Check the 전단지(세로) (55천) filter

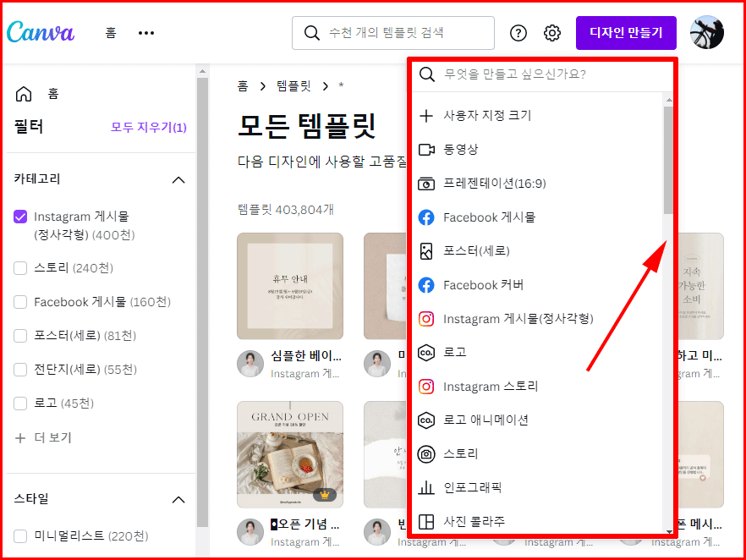coord(20,369)
